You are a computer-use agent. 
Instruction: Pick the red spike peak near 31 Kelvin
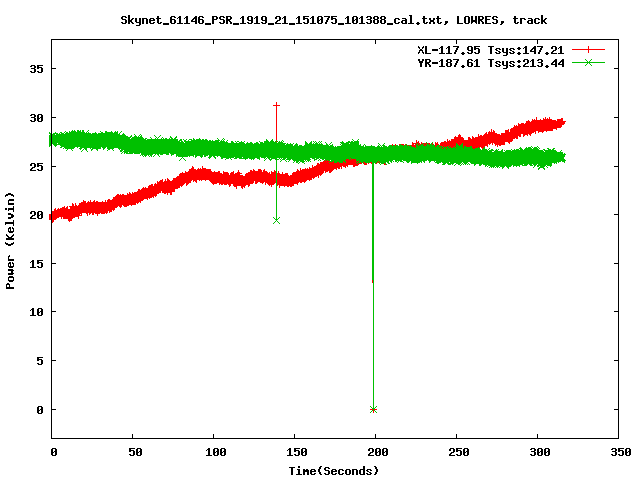(276, 105)
